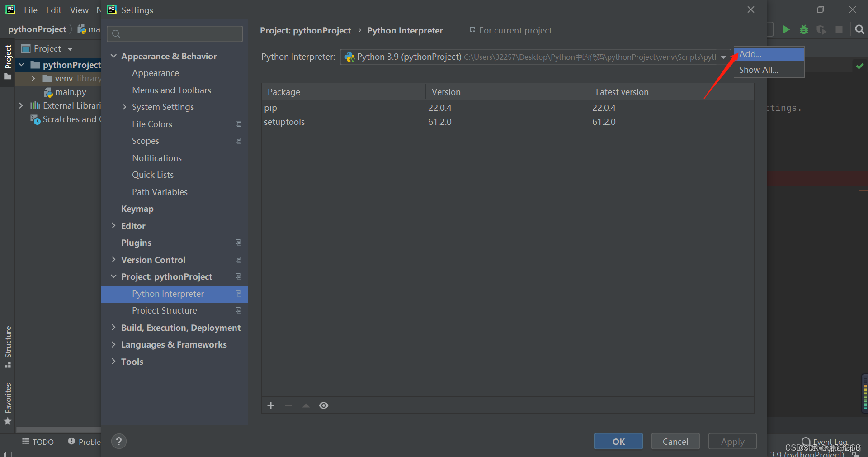Click the Latest version column header

(x=672, y=92)
